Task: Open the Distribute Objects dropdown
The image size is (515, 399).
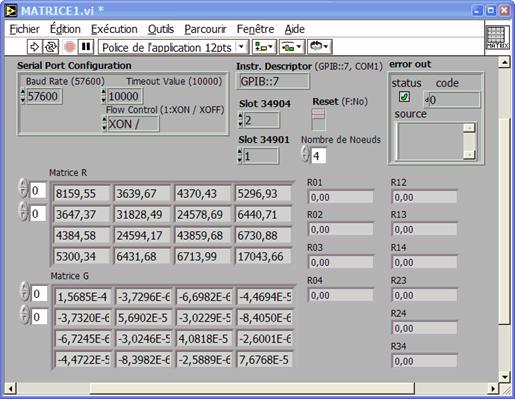Action: 291,47
